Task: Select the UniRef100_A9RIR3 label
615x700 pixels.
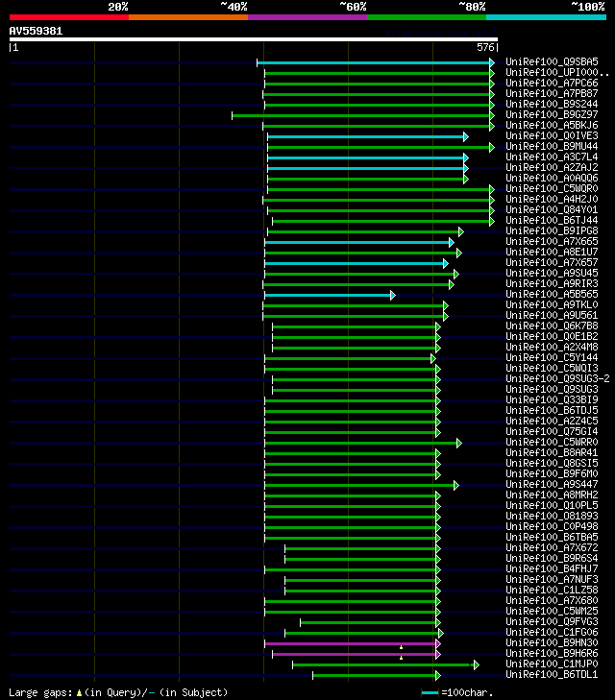Action: [x=552, y=284]
